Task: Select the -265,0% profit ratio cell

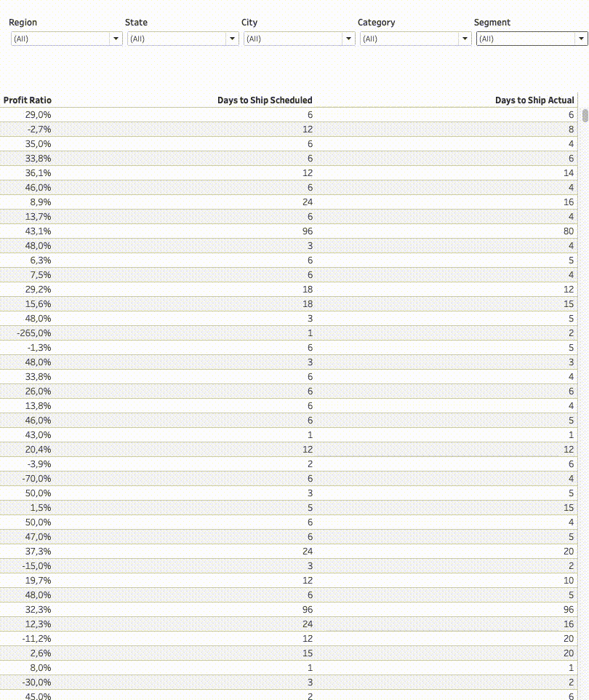Action: click(35, 333)
